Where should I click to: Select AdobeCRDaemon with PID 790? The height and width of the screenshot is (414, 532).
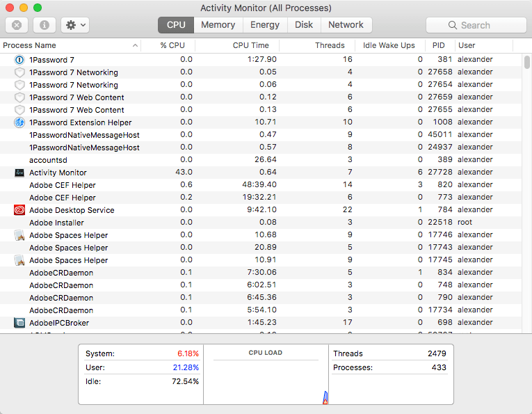(x=261, y=298)
